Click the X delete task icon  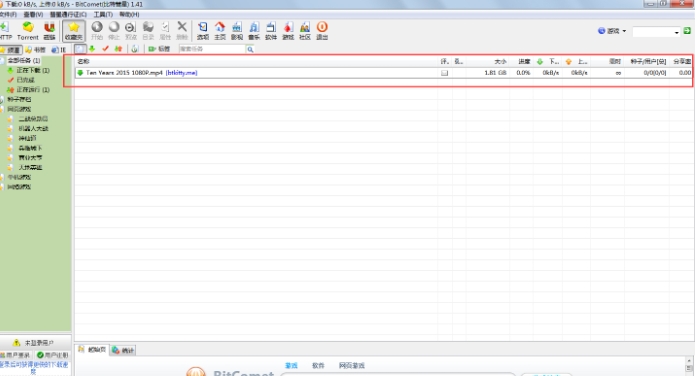tap(182, 31)
